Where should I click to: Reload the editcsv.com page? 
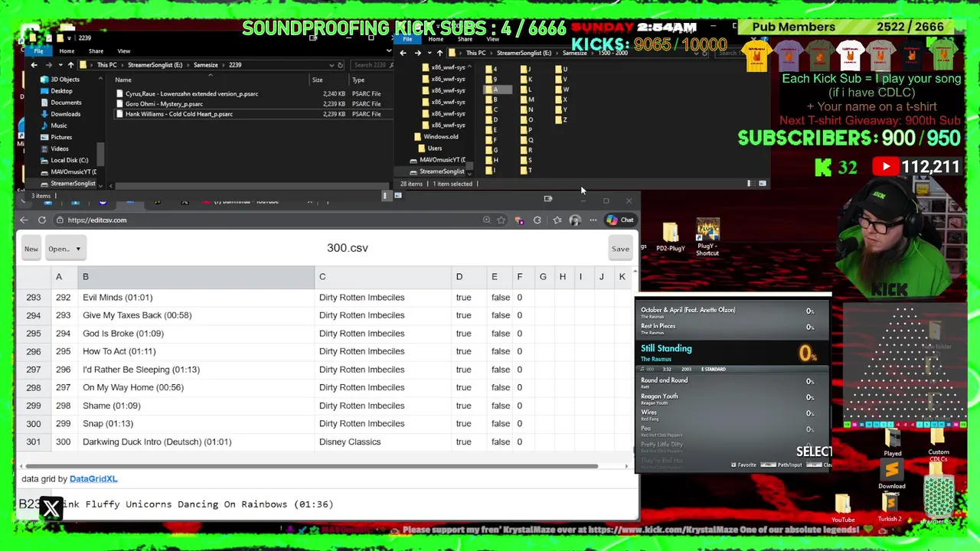(x=42, y=220)
